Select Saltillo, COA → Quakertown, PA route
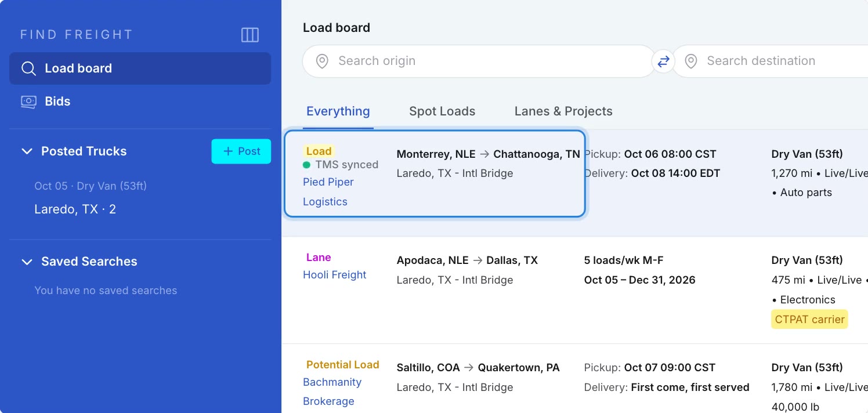Image resolution: width=868 pixels, height=413 pixels. pos(478,368)
